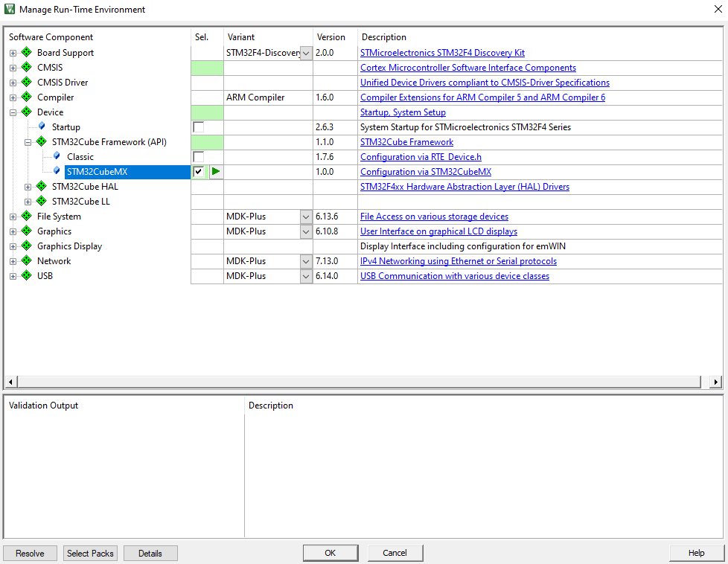Image resolution: width=728 pixels, height=564 pixels.
Task: Click the Graphics green diamond icon
Action: point(27,231)
